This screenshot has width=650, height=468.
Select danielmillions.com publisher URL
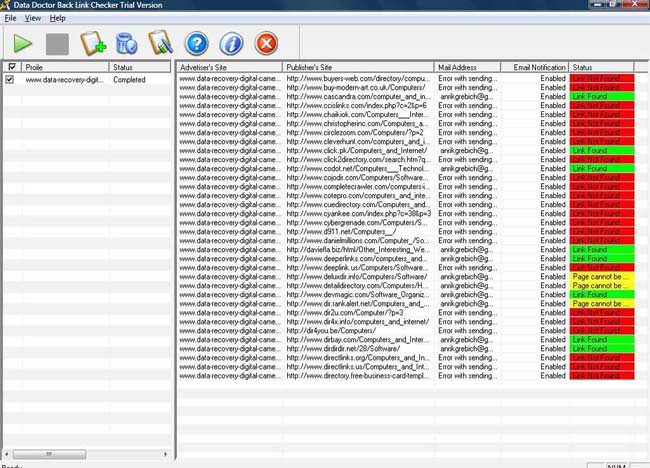(358, 241)
